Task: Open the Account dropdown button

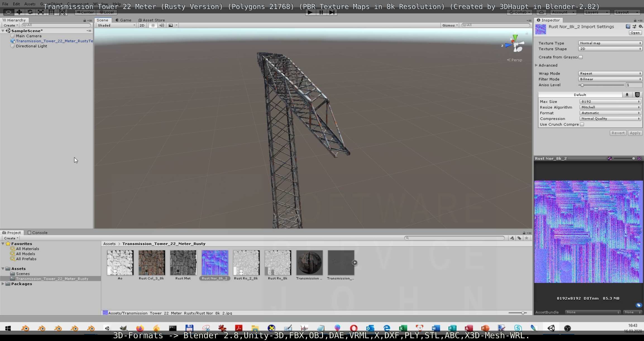Action: (563, 12)
